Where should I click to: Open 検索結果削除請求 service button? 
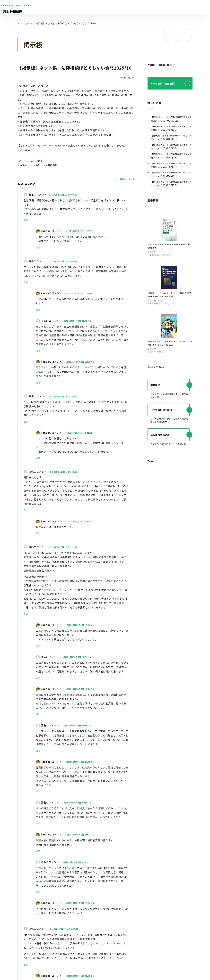point(169,434)
